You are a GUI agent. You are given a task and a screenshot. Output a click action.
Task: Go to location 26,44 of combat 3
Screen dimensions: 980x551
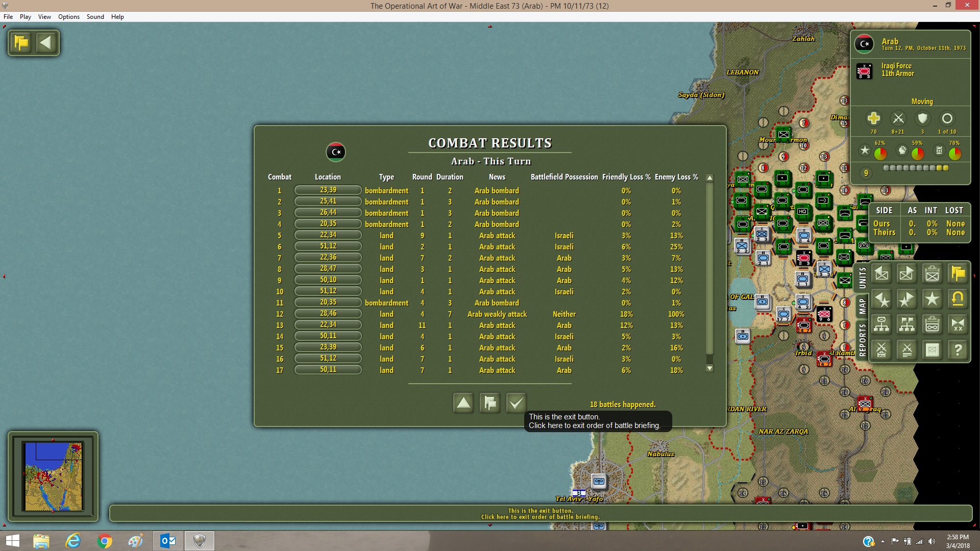coord(328,213)
